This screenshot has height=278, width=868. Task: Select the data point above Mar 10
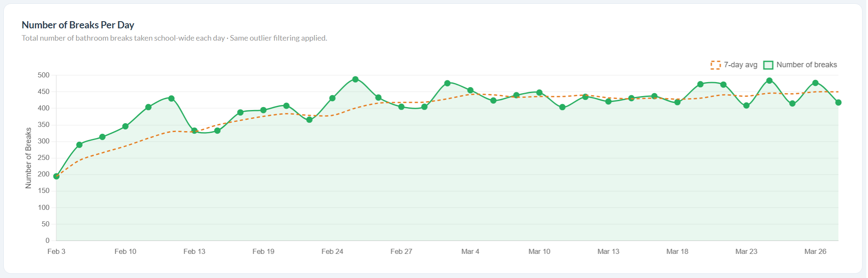click(539, 92)
